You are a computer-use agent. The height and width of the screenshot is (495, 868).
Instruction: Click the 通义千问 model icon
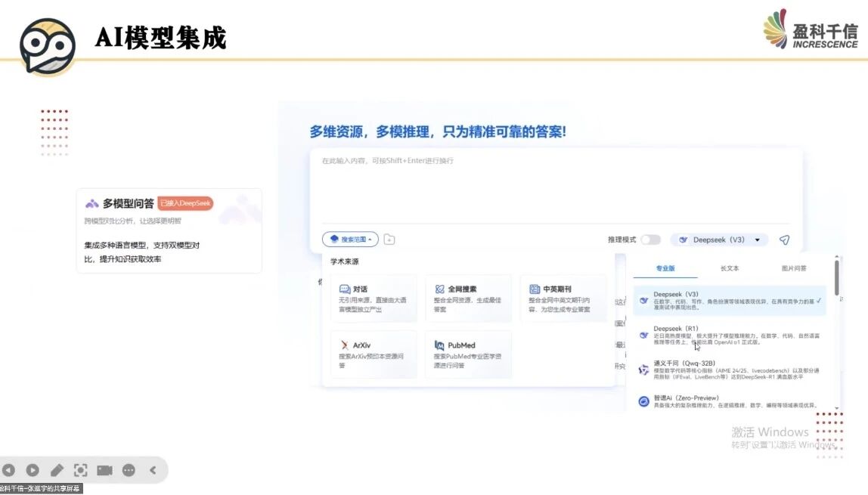[x=643, y=370]
